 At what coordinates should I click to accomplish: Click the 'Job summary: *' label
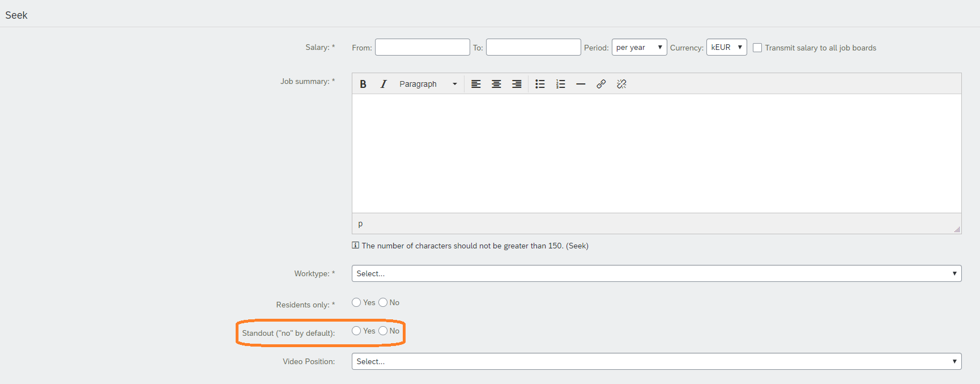coord(308,81)
